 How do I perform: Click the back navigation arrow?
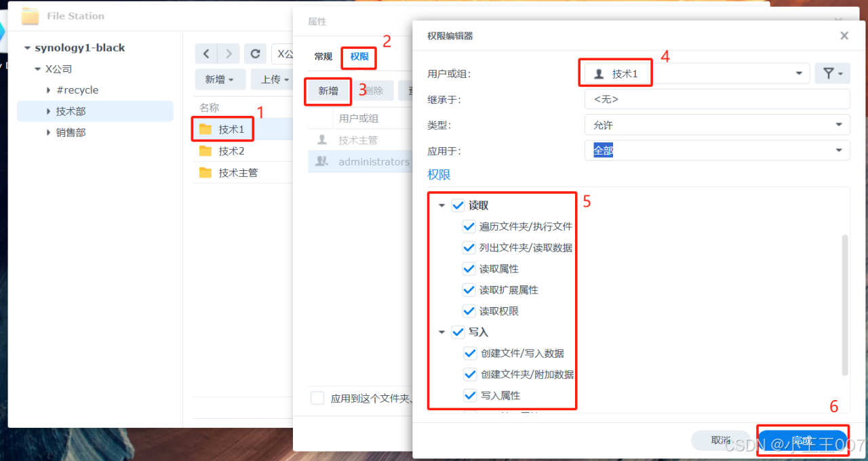click(206, 54)
